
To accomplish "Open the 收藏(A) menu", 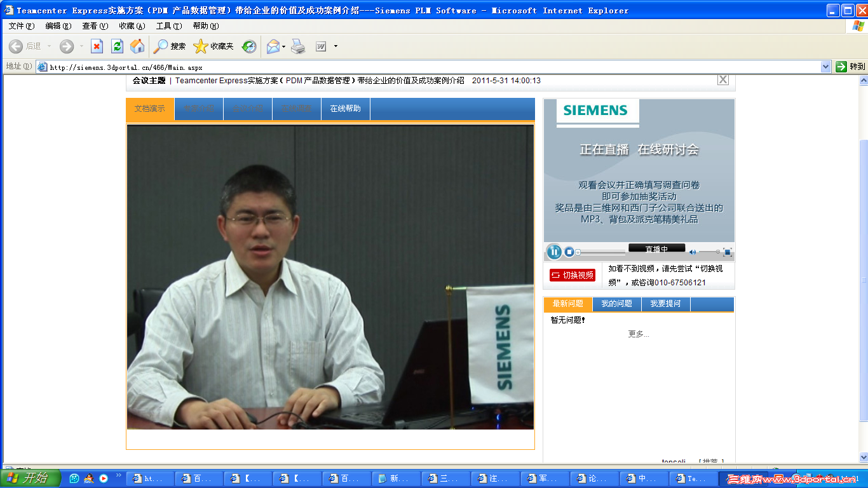I will tap(132, 26).
